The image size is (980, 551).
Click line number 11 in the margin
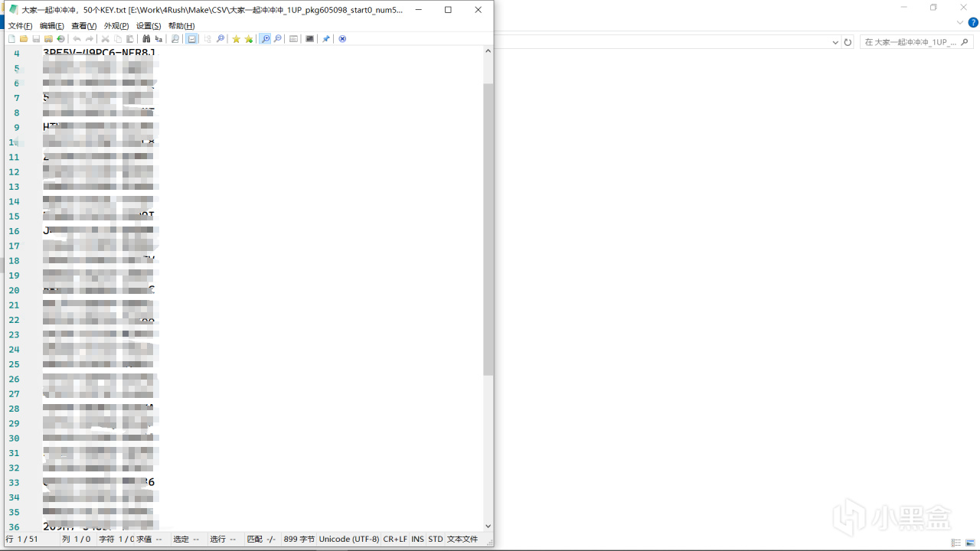(15, 157)
